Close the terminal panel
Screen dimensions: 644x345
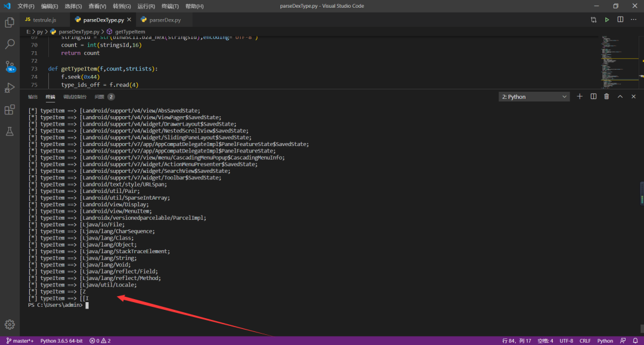[633, 97]
